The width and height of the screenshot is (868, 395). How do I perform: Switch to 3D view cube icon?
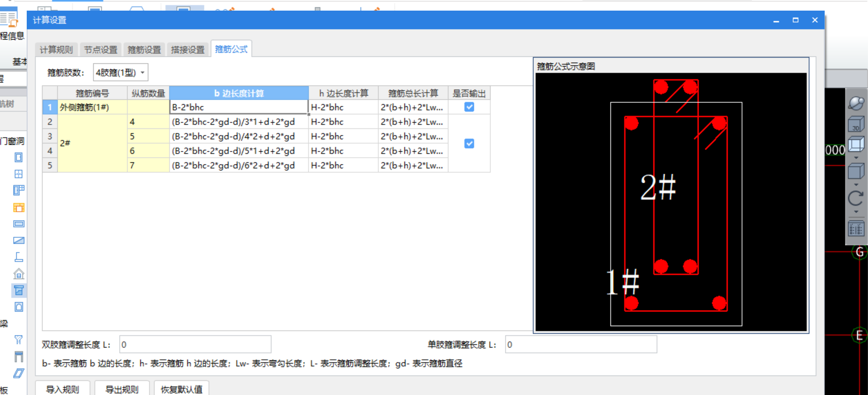(x=856, y=124)
